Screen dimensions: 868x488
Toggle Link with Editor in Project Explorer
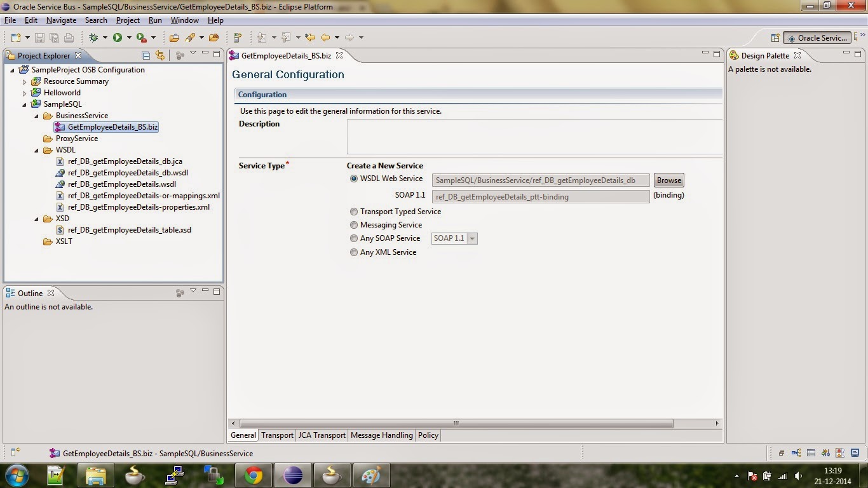[160, 56]
